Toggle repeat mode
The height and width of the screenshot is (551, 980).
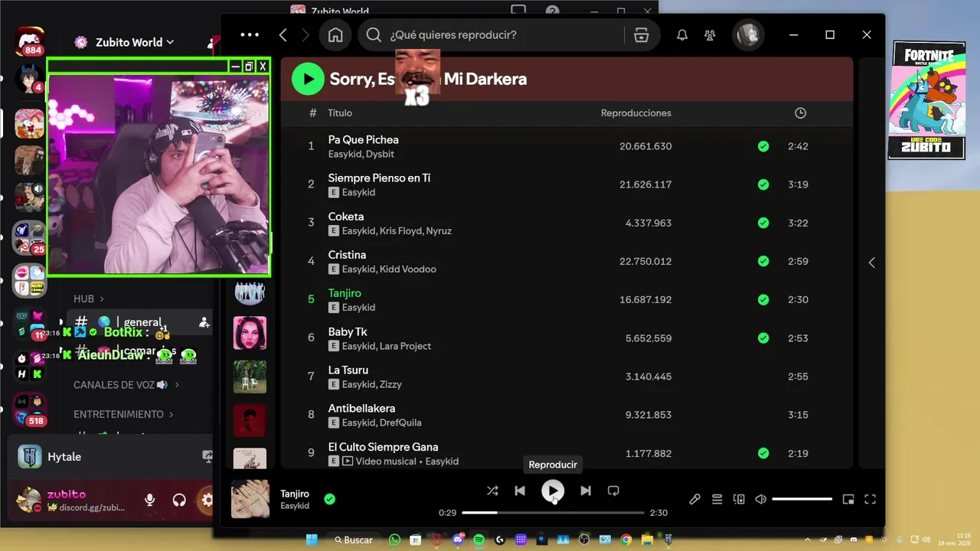(x=613, y=491)
